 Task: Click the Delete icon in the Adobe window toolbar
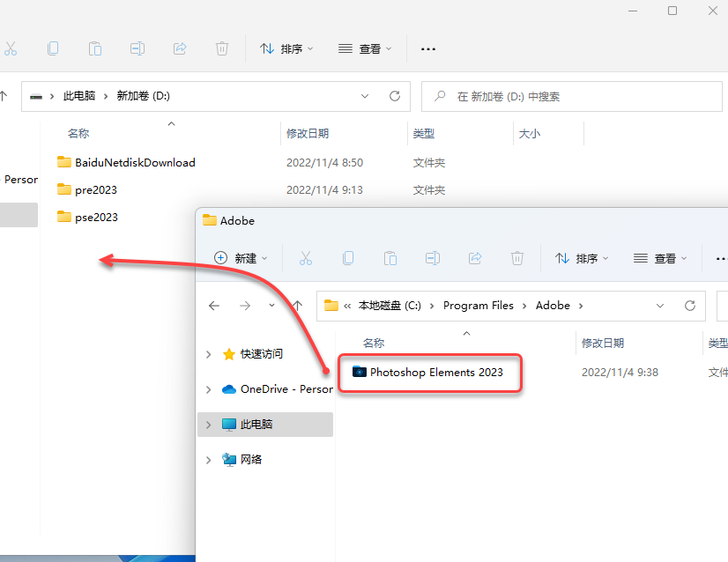pos(517,257)
